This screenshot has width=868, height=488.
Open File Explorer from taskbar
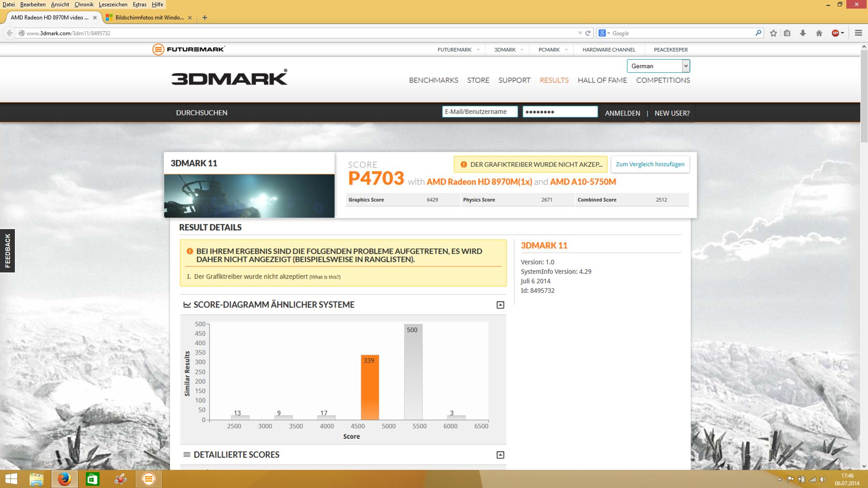36,479
